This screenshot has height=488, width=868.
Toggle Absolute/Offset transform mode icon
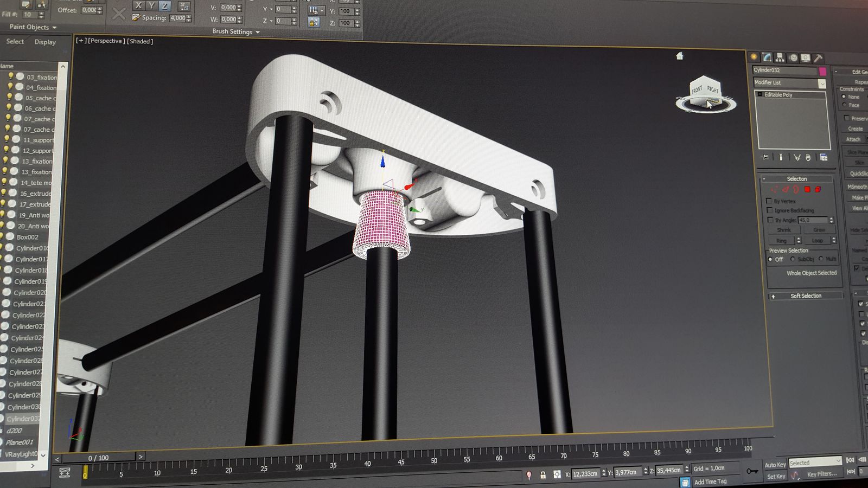557,474
